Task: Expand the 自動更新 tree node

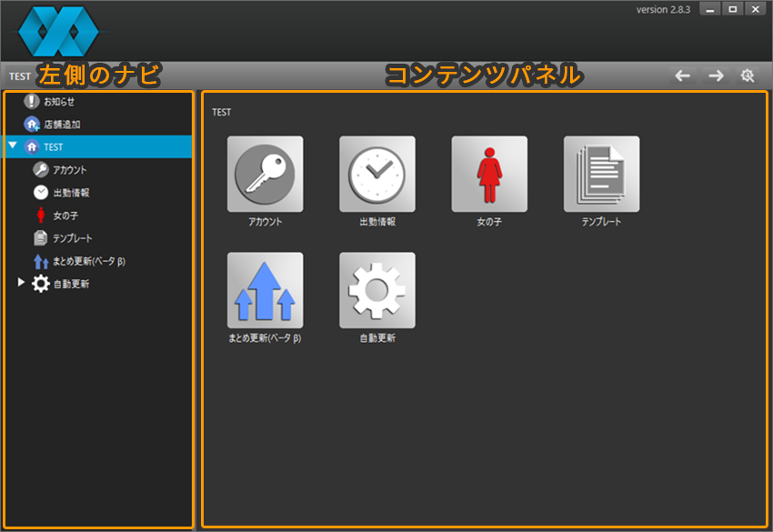Action: click(21, 282)
